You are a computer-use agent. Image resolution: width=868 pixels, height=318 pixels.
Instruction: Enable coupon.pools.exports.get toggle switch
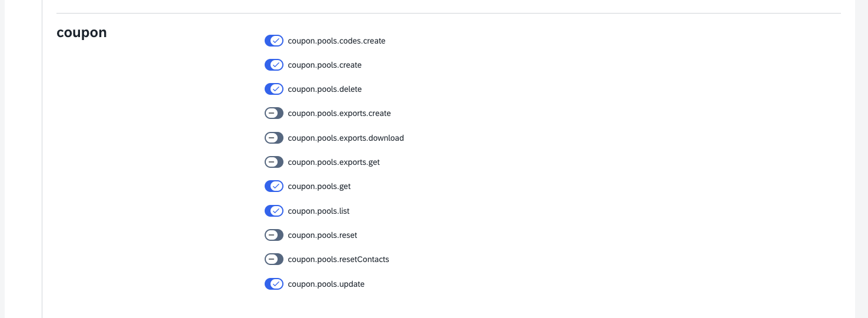coord(274,162)
